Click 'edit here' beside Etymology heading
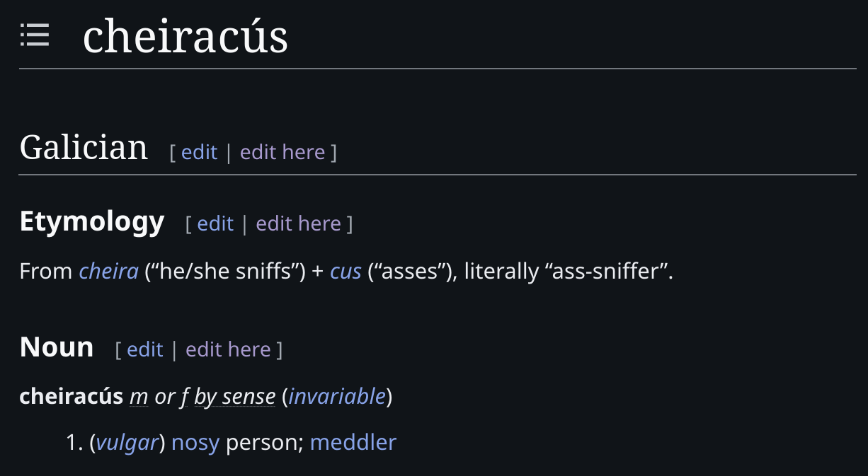 [x=299, y=224]
